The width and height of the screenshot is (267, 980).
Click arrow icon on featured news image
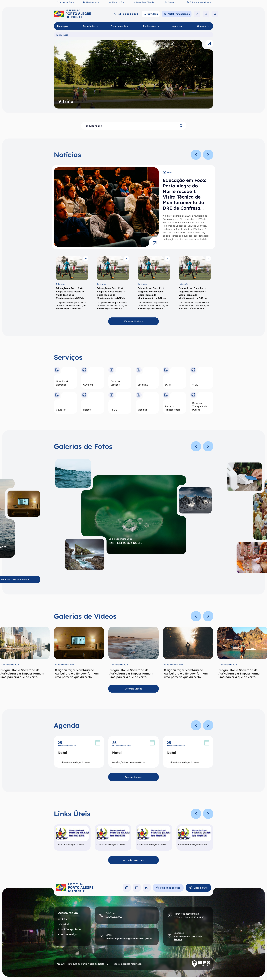155,243
